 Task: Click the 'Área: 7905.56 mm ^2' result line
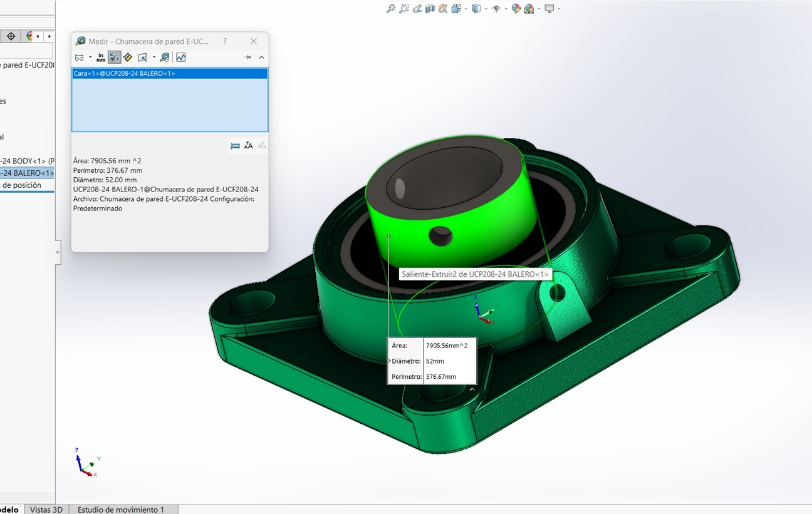107,161
